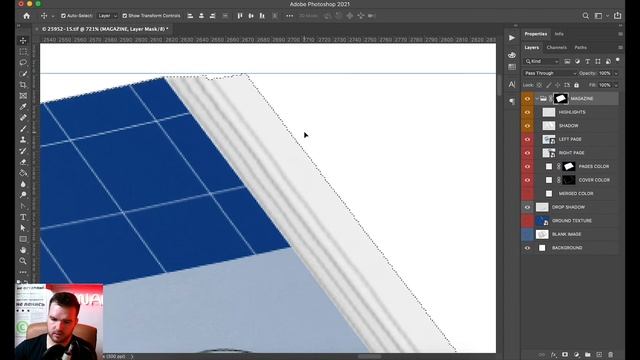Select the Pen tool

23,206
